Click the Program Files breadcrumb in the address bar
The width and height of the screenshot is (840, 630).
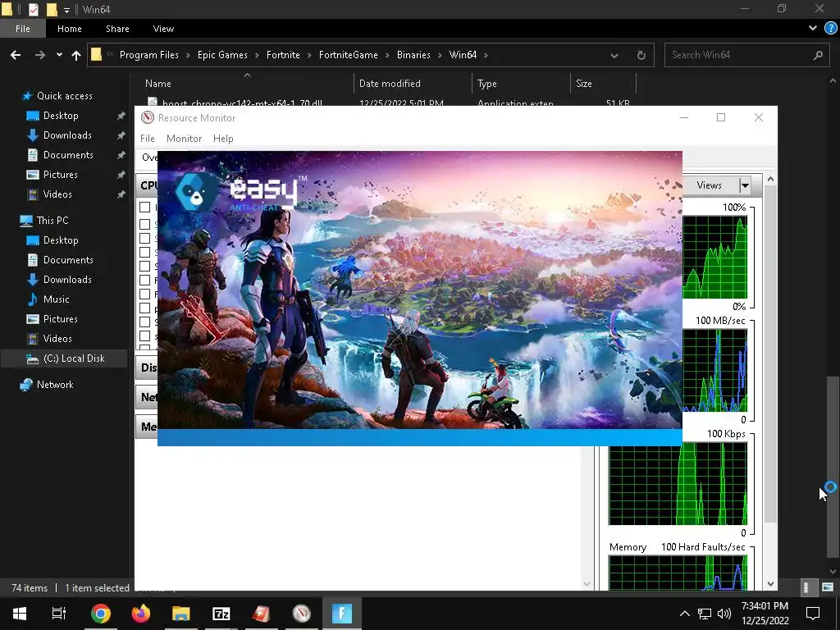149,55
